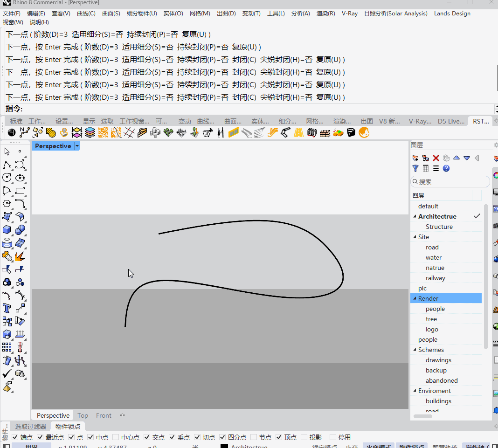This screenshot has height=448, width=498.
Task: Enable the 中心点 (Center) osnap checkbox
Action: [x=116, y=437]
